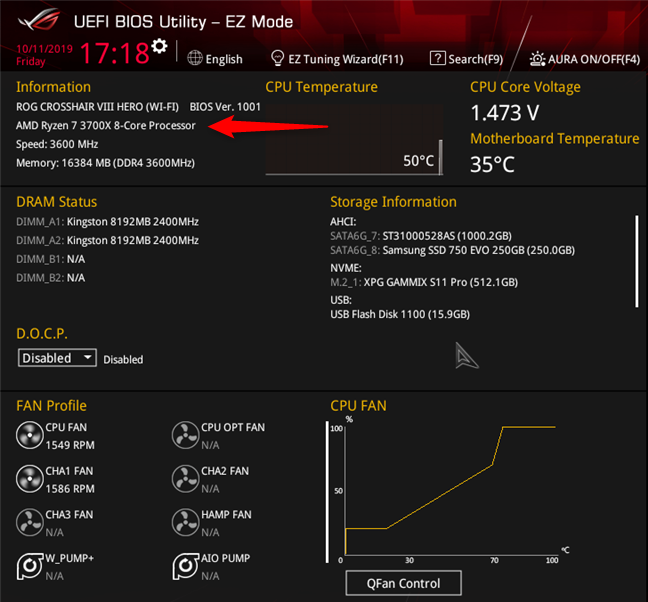648x602 pixels.
Task: Open date and time settings gear
Action: [160, 46]
